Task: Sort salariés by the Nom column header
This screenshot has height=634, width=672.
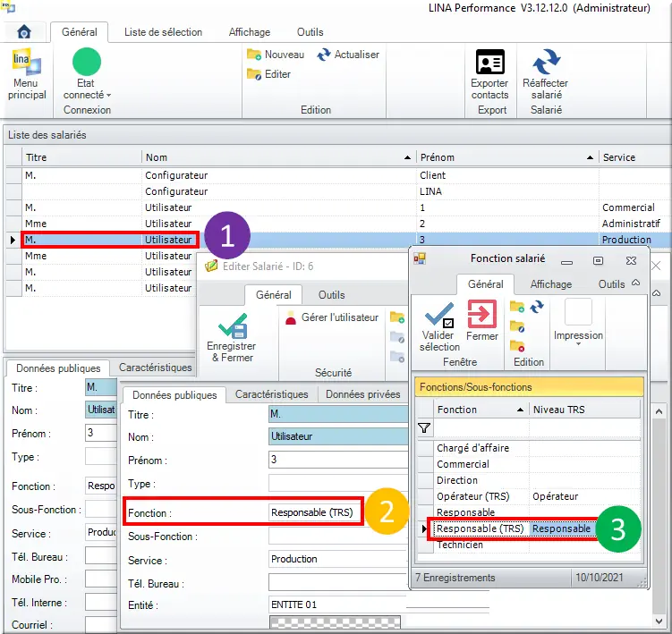Action: click(x=278, y=157)
